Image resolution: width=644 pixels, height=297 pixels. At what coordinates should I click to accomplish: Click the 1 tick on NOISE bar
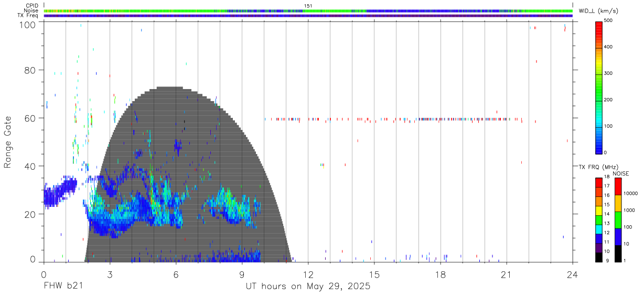coord(624,261)
